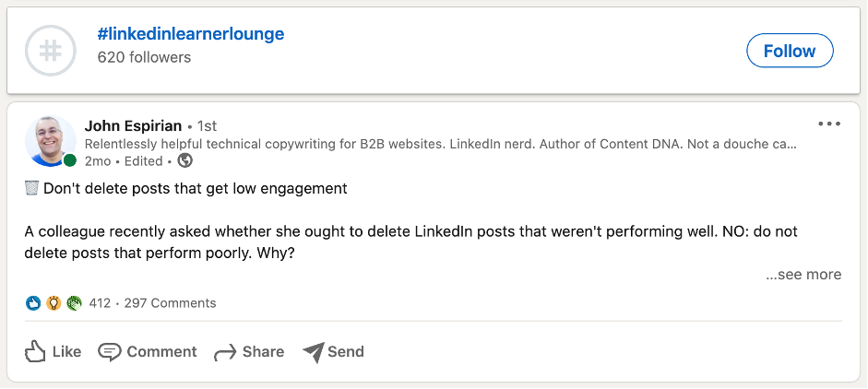Image resolution: width=868 pixels, height=389 pixels.
Task: Open the post's three-dot options menu
Action: [x=828, y=124]
